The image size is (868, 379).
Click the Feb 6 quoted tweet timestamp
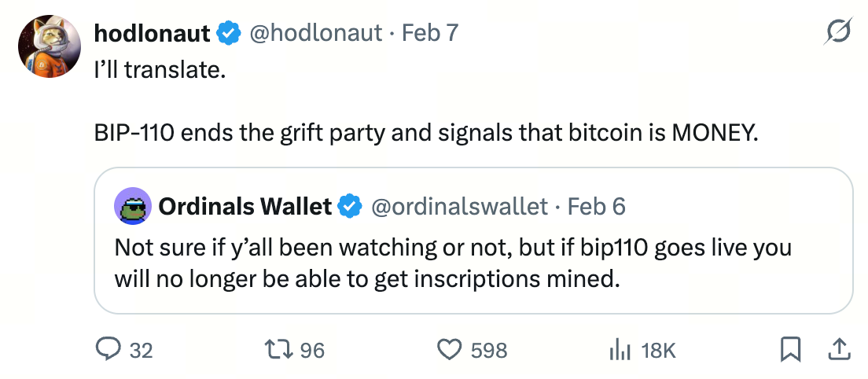click(x=597, y=206)
